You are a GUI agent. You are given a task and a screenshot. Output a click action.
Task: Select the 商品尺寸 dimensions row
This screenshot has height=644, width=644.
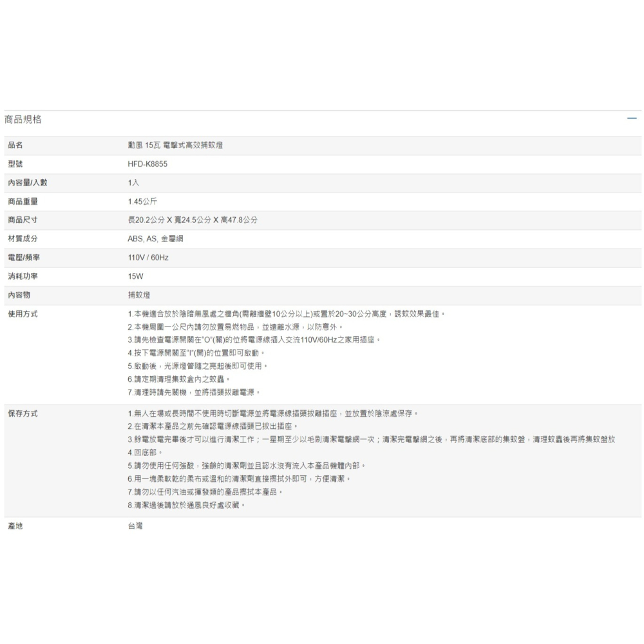point(21,220)
